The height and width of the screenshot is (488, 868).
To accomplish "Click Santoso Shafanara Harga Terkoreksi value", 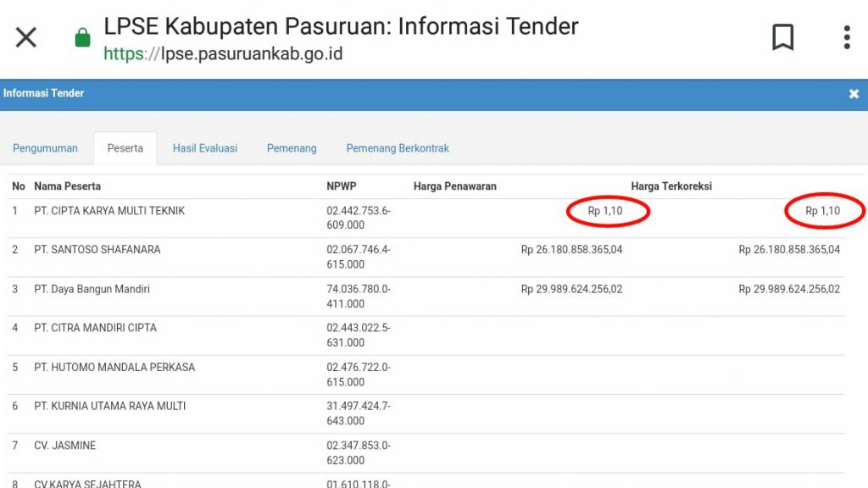I will coord(789,250).
